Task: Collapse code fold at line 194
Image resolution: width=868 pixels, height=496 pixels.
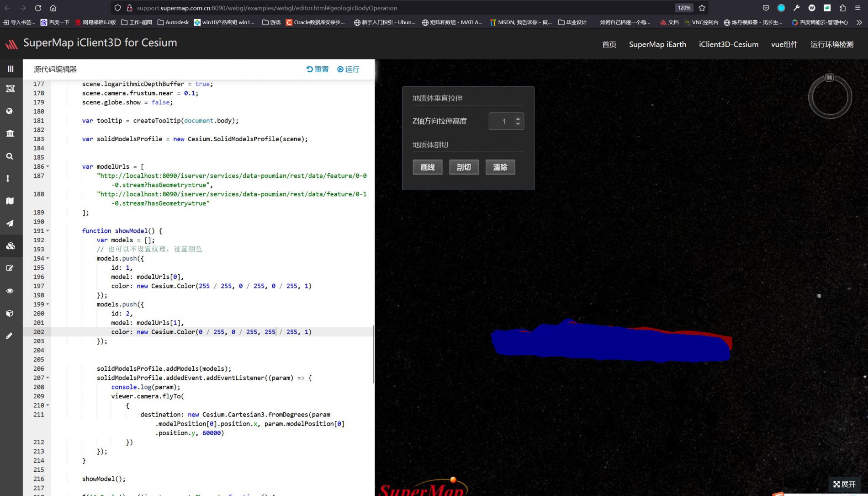Action: pos(48,258)
